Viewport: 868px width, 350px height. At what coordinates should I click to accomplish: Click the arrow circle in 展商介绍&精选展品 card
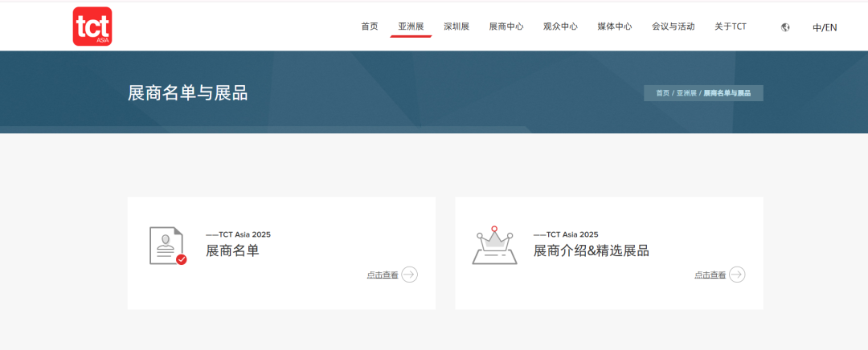pos(737,275)
